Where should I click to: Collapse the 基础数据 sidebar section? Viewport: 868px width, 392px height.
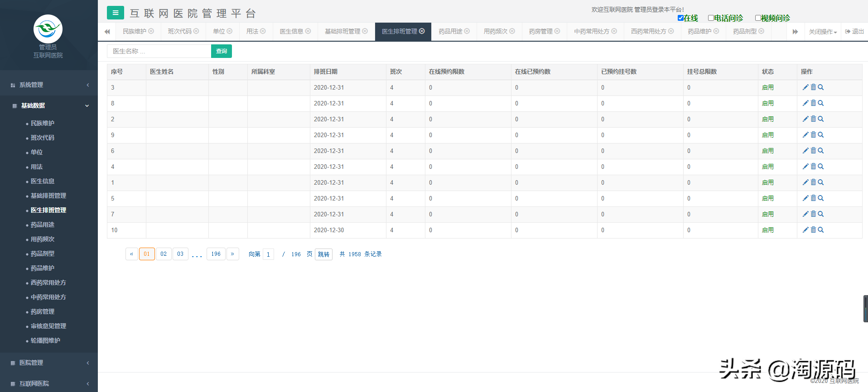click(x=49, y=105)
